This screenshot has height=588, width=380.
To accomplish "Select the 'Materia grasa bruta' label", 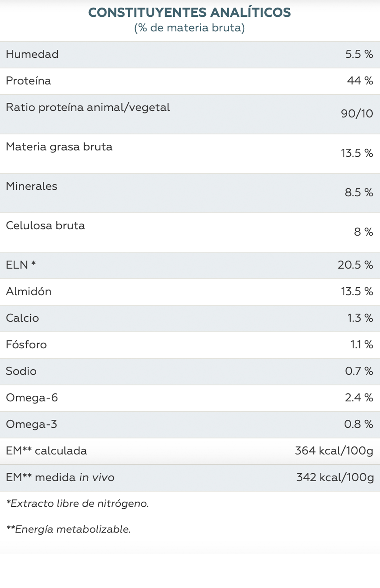I will click(59, 147).
